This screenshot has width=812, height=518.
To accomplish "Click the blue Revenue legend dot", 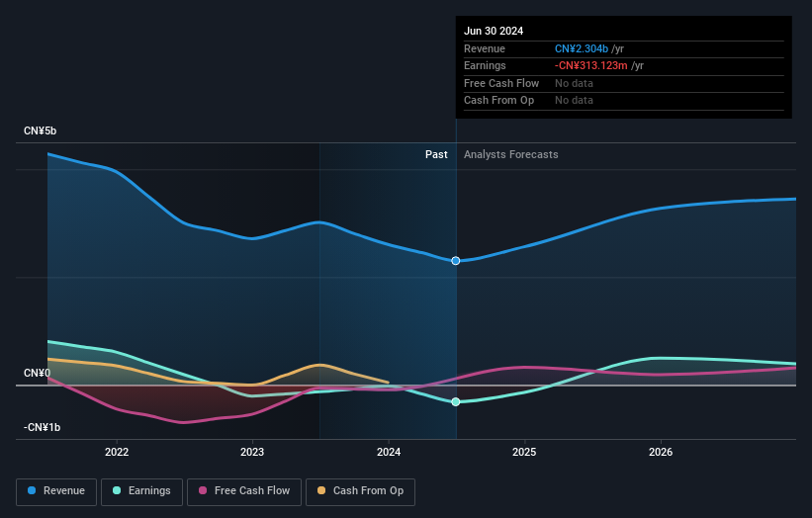I will pos(32,490).
